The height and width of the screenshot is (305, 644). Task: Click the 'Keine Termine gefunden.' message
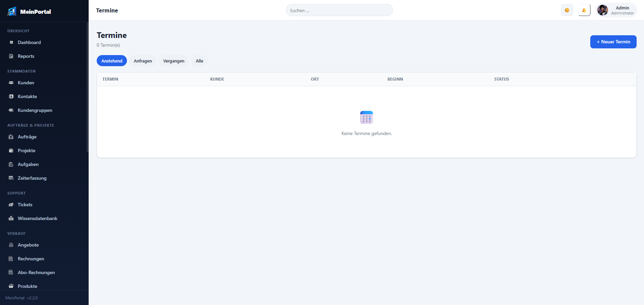367,133
